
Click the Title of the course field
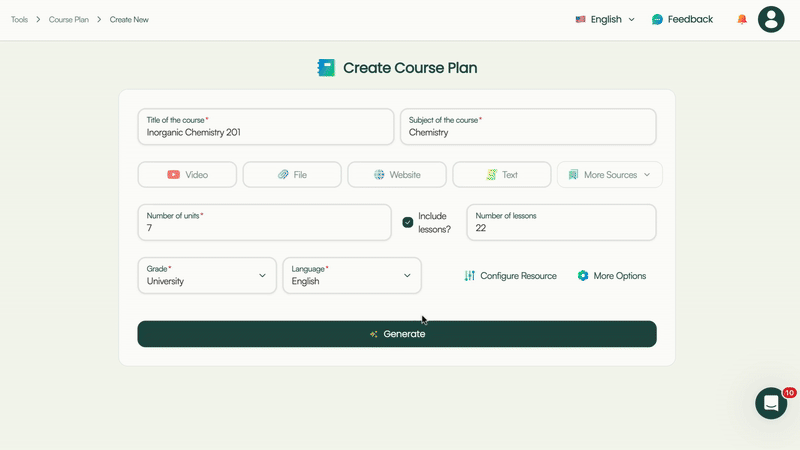click(266, 127)
